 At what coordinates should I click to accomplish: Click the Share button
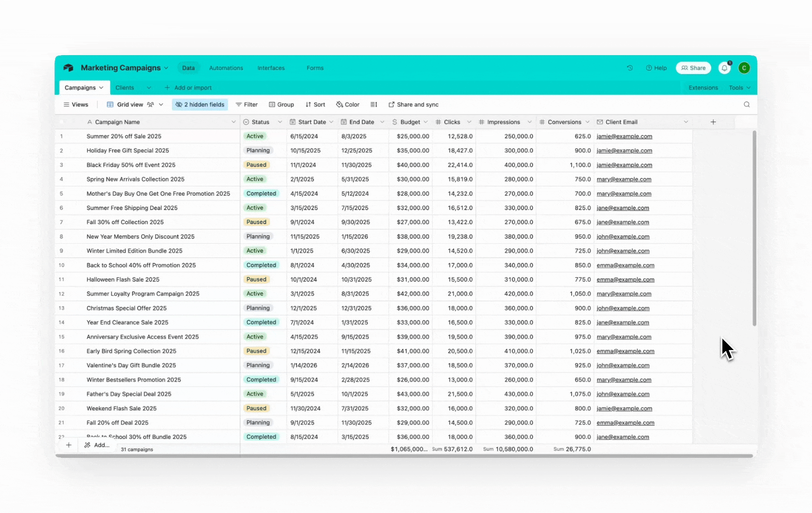[693, 67]
